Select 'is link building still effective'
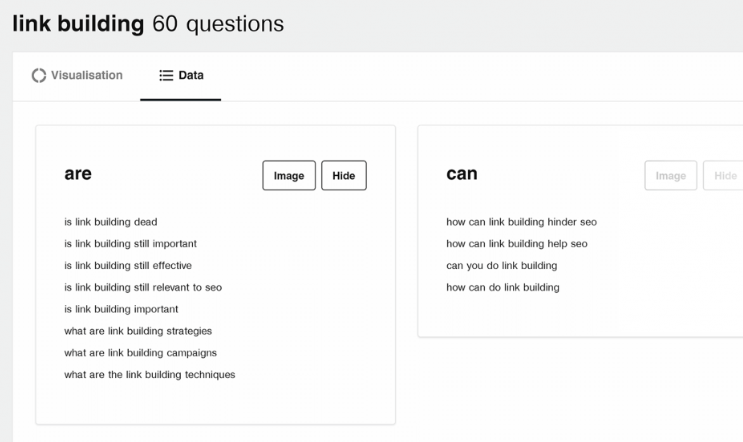 128,265
